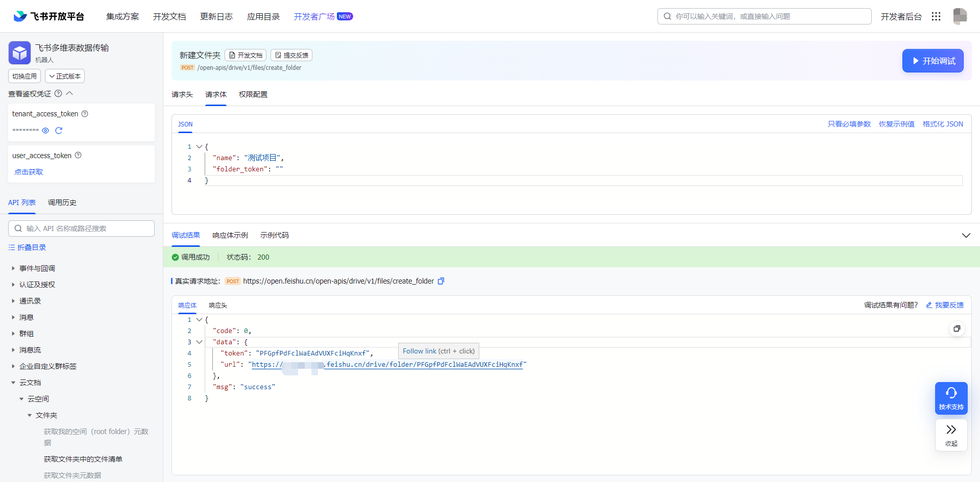980x482 pixels.
Task: Open 开发者广场 in top navigation
Action: point(323,16)
